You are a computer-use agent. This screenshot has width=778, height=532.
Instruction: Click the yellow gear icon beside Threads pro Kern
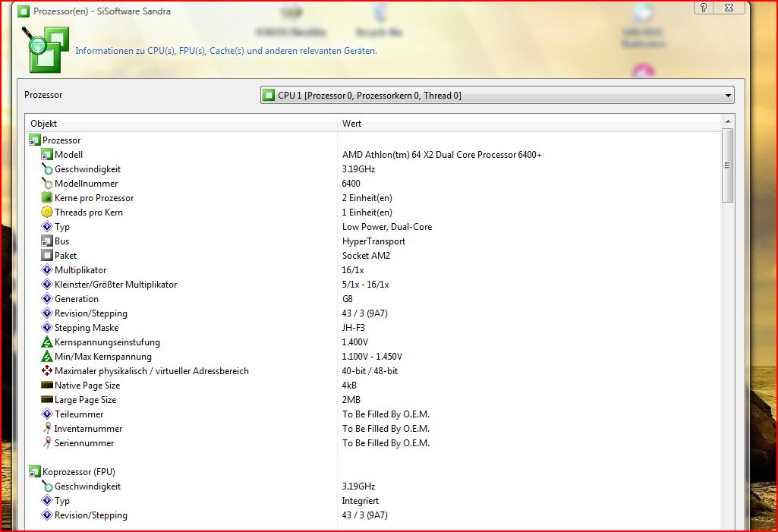pos(46,212)
